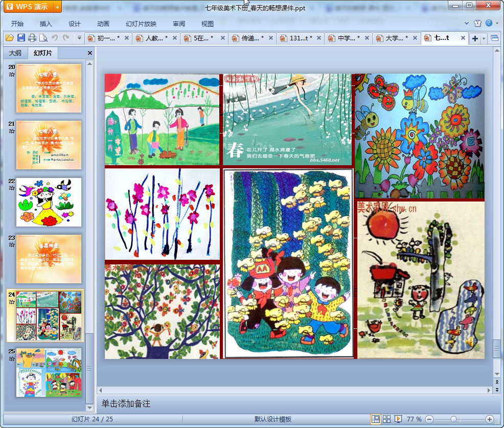Switch to the 大纲 pane tab
Viewport: 504px width, 428px height.
pyautogui.click(x=15, y=53)
